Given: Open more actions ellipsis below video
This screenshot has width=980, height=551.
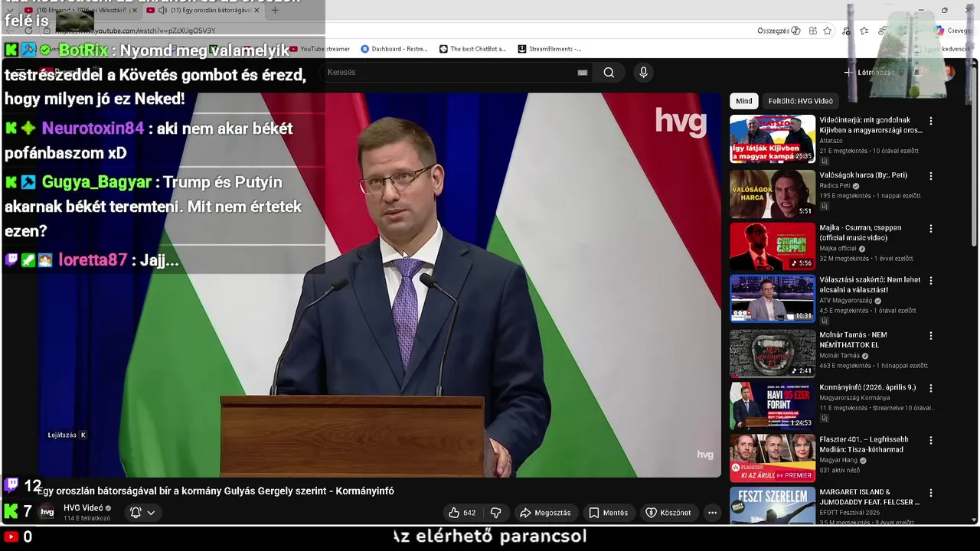Looking at the screenshot, I should coord(712,513).
